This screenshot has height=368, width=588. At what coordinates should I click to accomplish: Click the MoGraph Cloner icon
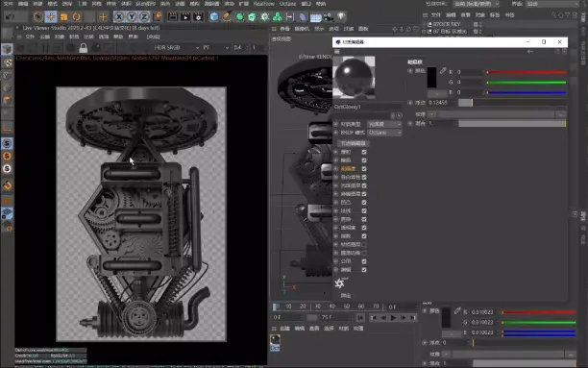point(278,17)
